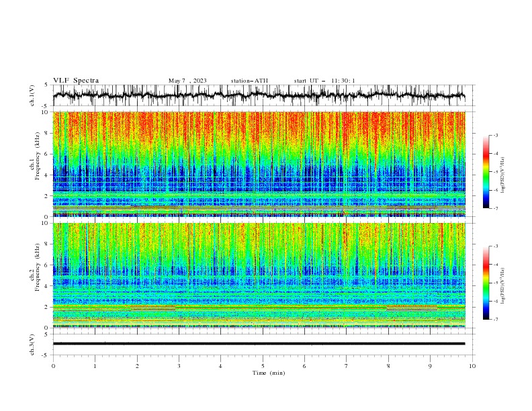Click inside the ch.1 spectrogram panel
The height and width of the screenshot is (411, 532).
259,164
